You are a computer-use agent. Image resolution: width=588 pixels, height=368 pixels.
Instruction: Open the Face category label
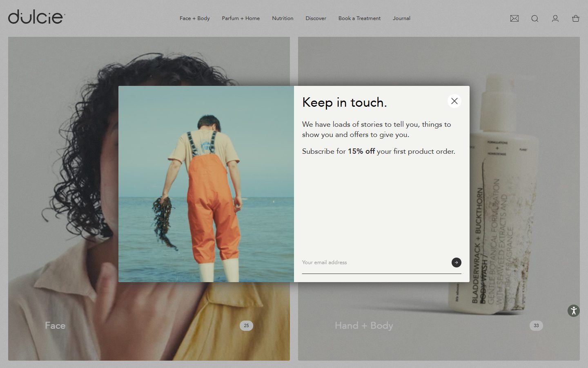(55, 325)
